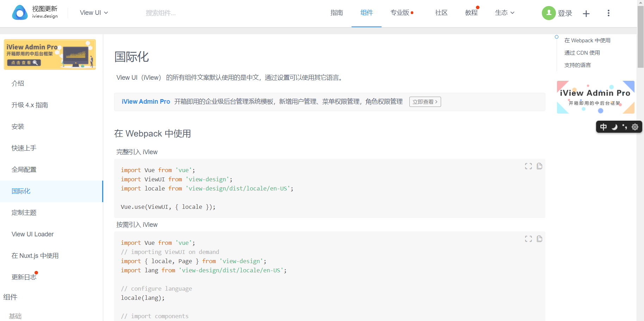The width and height of the screenshot is (644, 321).
Task: Click the 基础 sidebar subgroup label
Action: [15, 316]
